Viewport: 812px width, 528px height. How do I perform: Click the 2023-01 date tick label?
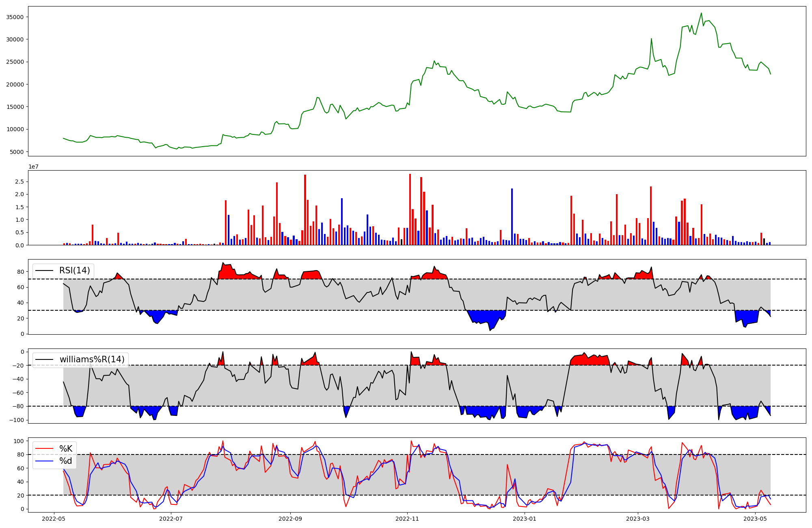coord(525,519)
